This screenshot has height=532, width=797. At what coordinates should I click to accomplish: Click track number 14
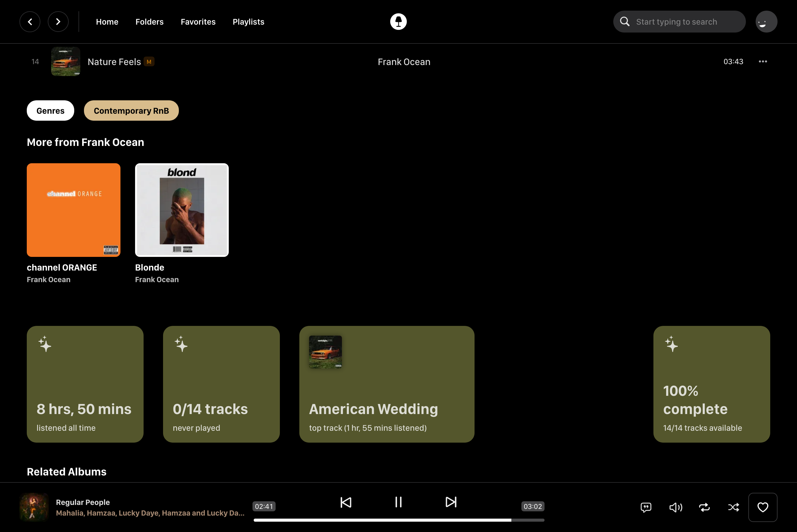35,61
